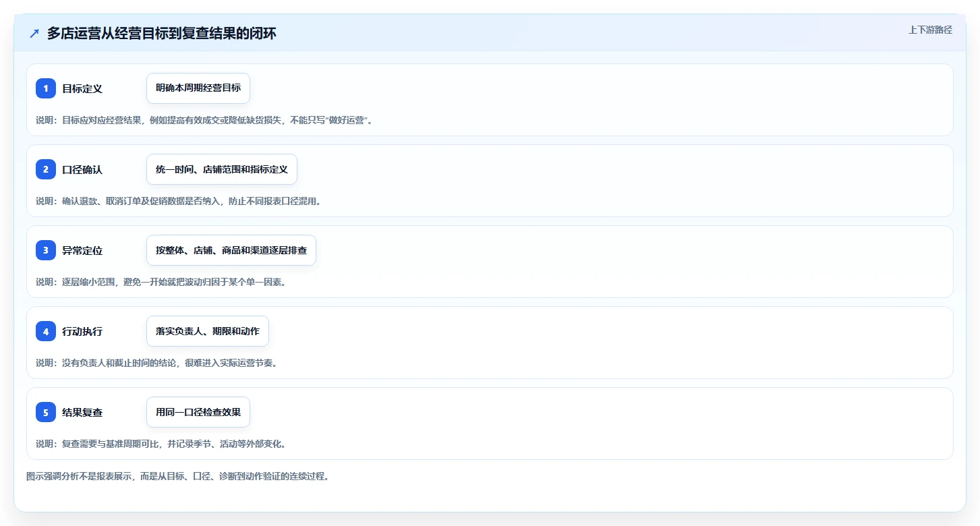
Task: Click the heading 多店运营从经营目标到复查结果的闭环
Action: coord(162,34)
